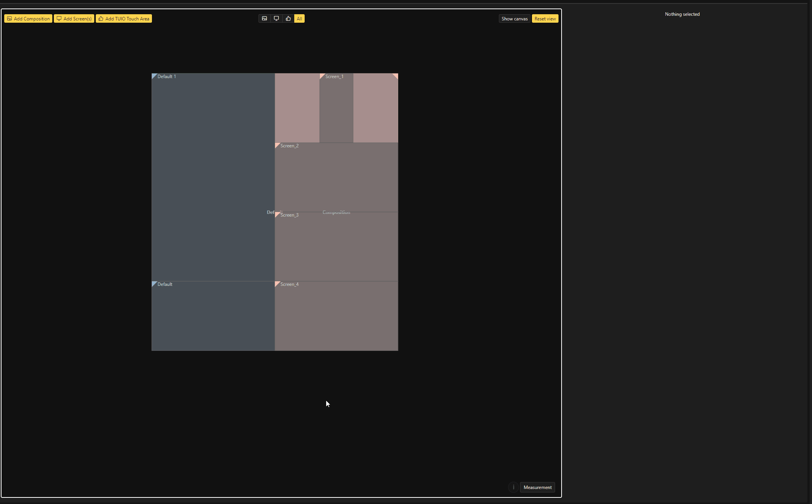Click the Screen_2 corner triangle handle
Screen dimensions: 812x504
(277, 145)
